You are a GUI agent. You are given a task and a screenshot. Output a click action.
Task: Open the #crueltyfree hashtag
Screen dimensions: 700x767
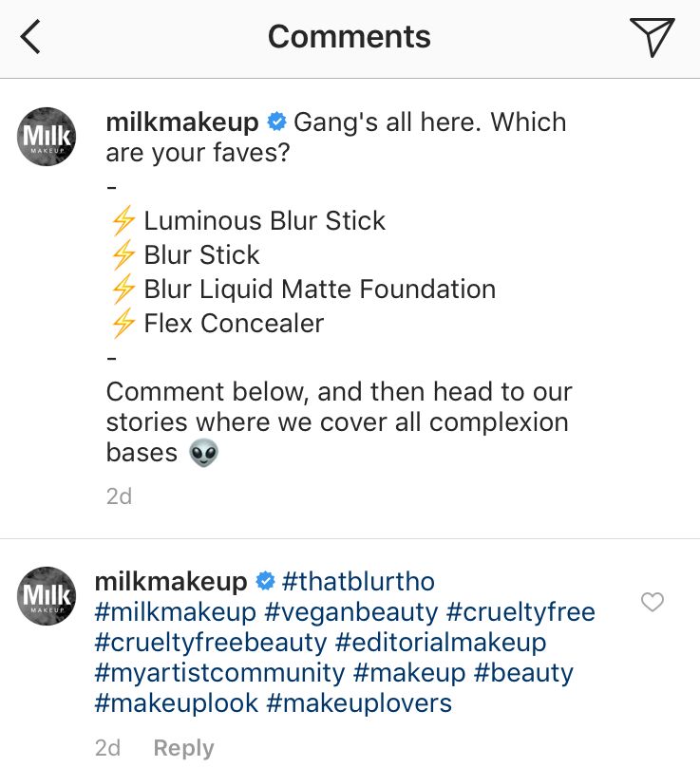pyautogui.click(x=520, y=611)
